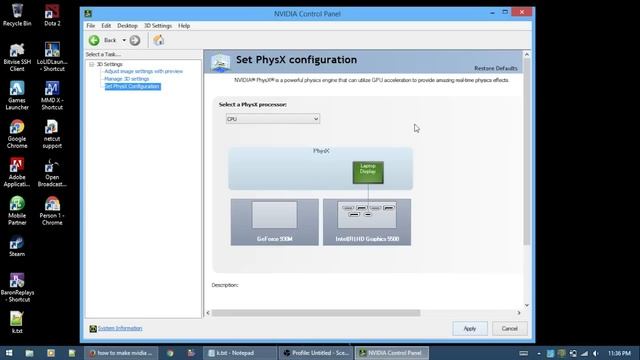Click horizontal scrollbar left arrow

[208, 313]
